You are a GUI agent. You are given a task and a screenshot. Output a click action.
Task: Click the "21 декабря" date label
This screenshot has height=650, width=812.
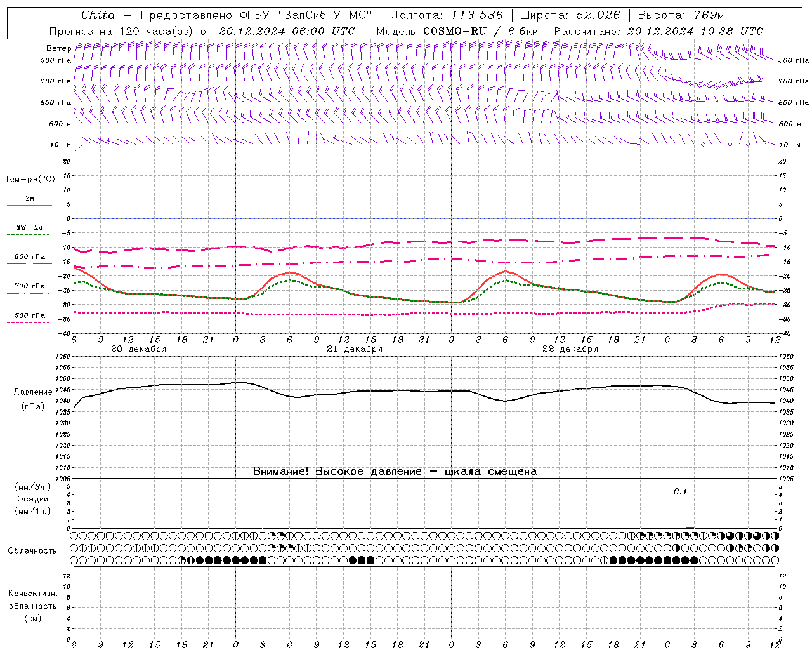coord(355,349)
